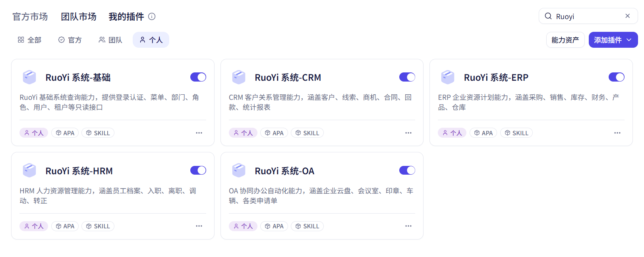Click the SKILL tag on RuoYi 系统-HRM

pyautogui.click(x=98, y=226)
